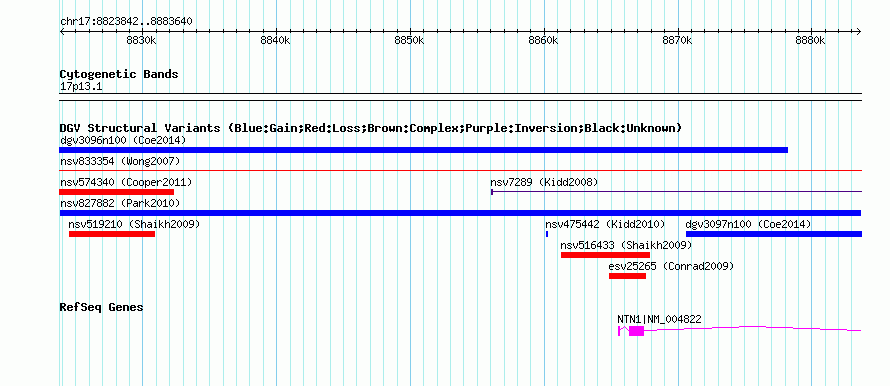Open nsv516433 (Shaikh2009) variant label
The width and height of the screenshot is (890, 386).
(x=626, y=245)
